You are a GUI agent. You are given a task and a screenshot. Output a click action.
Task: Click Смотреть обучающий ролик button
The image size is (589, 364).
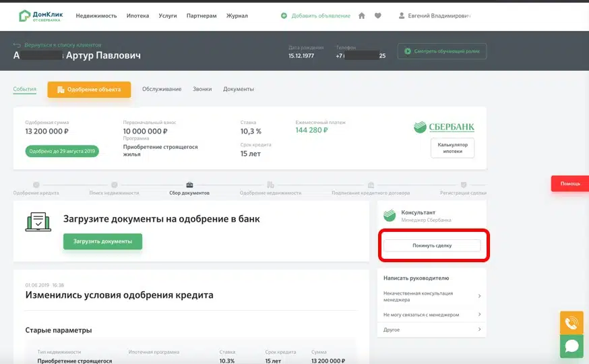[442, 51]
